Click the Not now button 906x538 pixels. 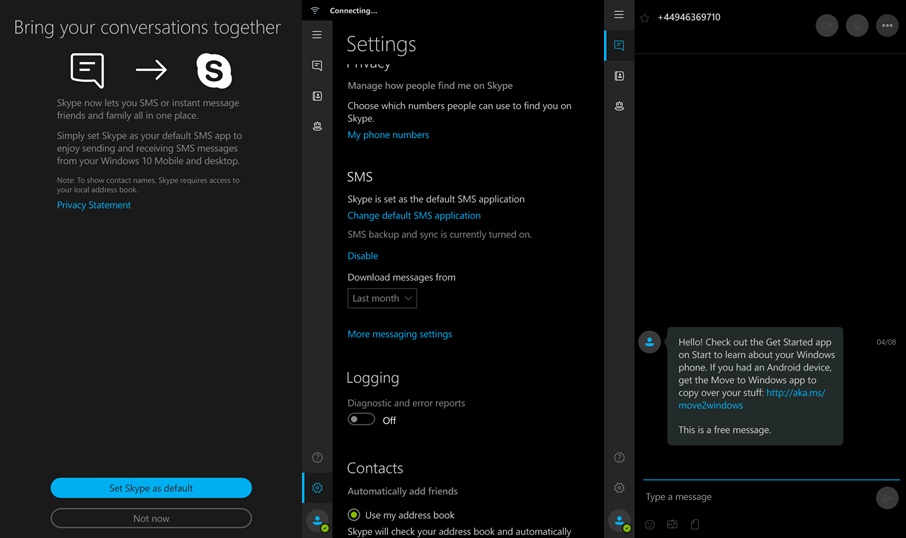coord(151,518)
